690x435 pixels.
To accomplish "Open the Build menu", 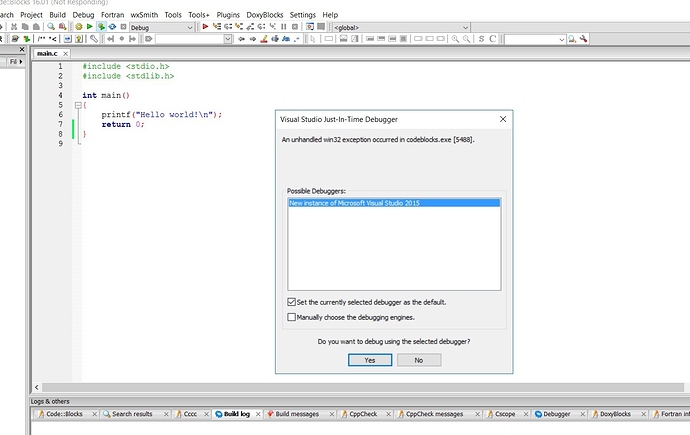I will pos(57,15).
